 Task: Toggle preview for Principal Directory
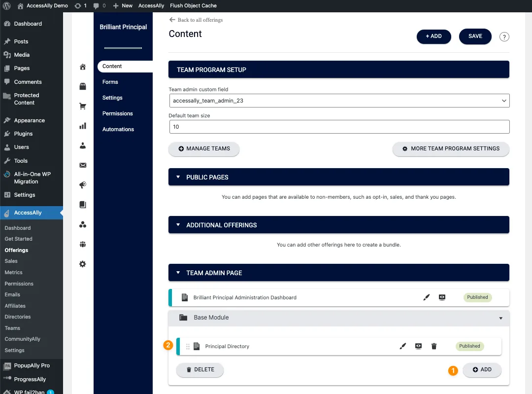[418, 346]
